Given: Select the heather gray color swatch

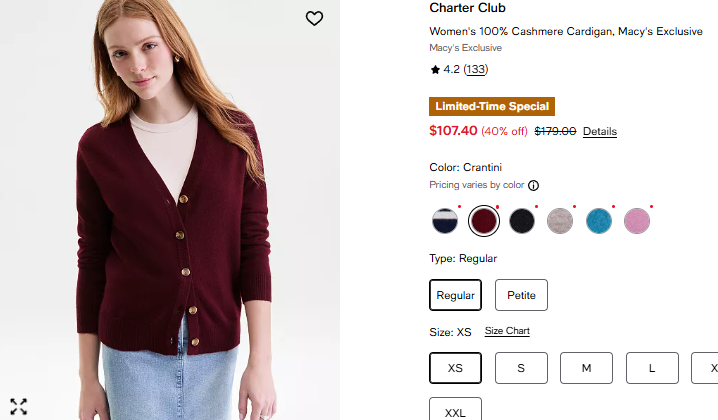Looking at the screenshot, I should click(560, 221).
